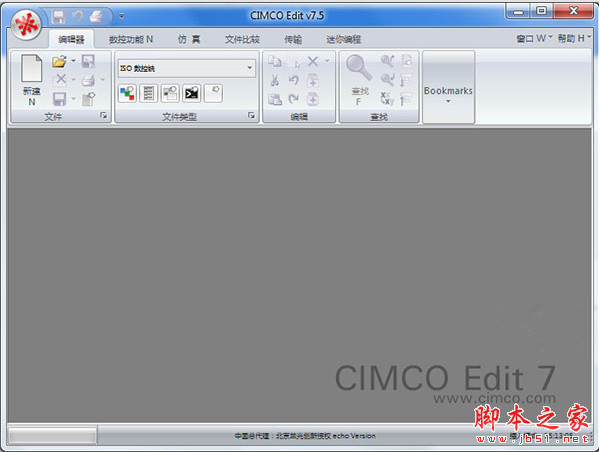Expand the open folder dropdown arrow
600x452 pixels.
coord(73,61)
